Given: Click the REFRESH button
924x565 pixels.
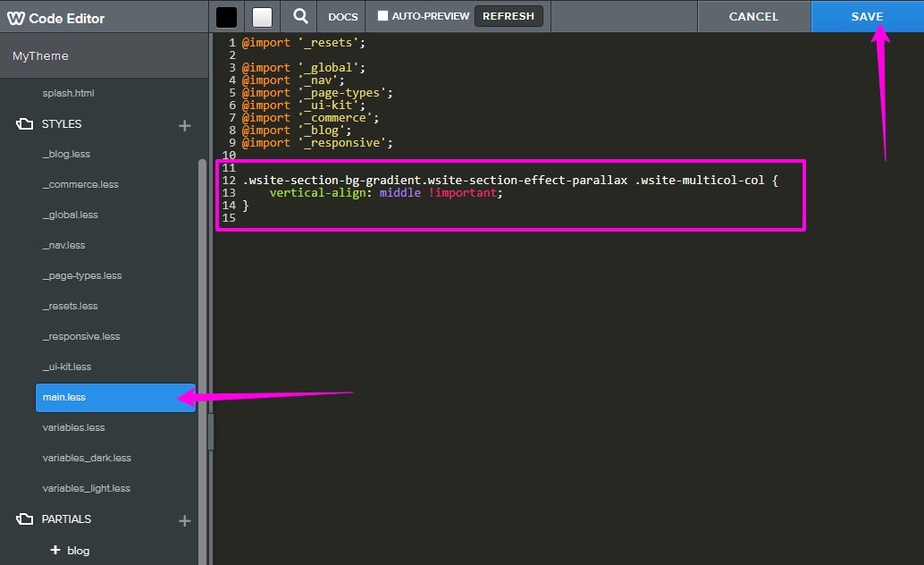Looking at the screenshot, I should (x=508, y=15).
